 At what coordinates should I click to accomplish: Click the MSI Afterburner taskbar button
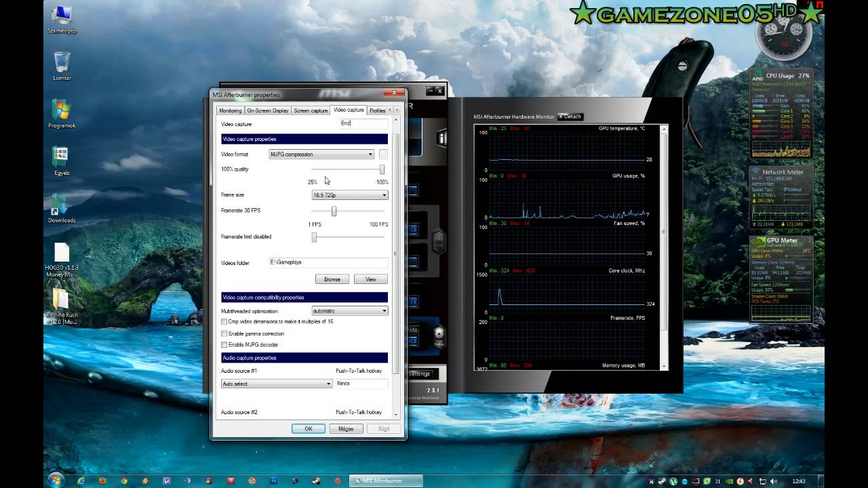pyautogui.click(x=386, y=481)
